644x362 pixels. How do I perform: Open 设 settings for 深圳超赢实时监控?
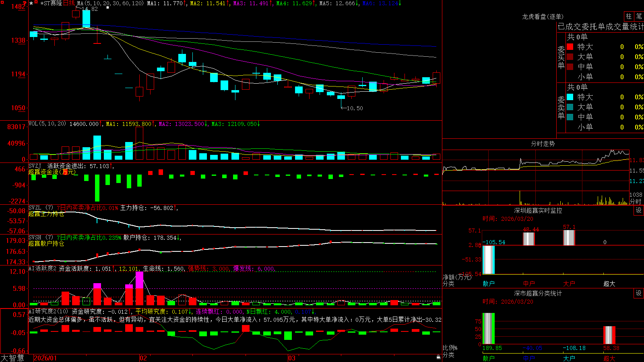point(639,210)
